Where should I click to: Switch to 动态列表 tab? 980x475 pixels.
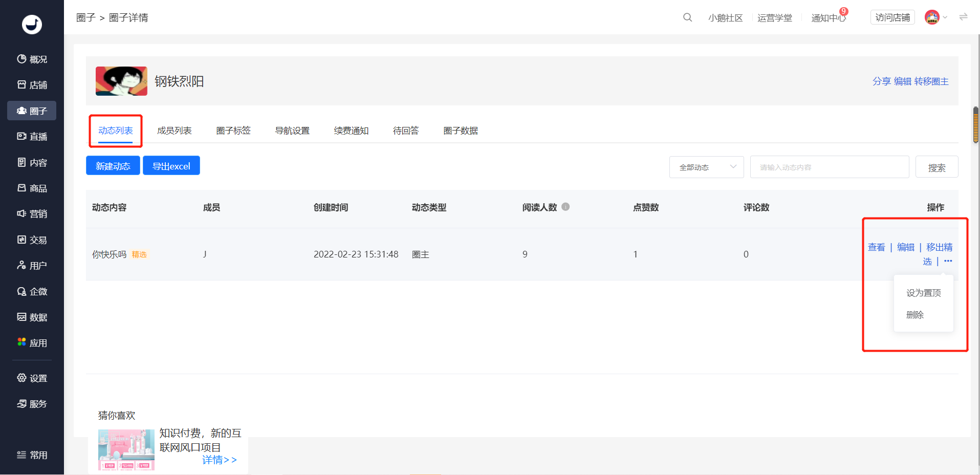[x=116, y=131]
